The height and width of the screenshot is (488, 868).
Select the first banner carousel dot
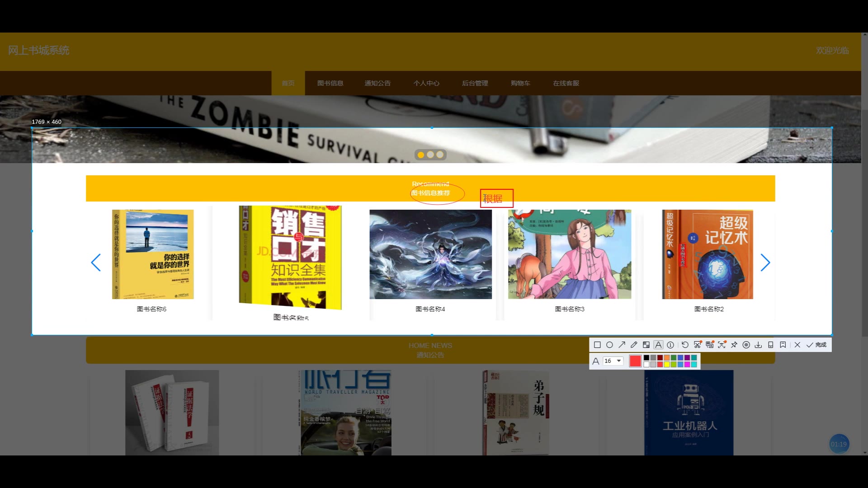coord(421,155)
